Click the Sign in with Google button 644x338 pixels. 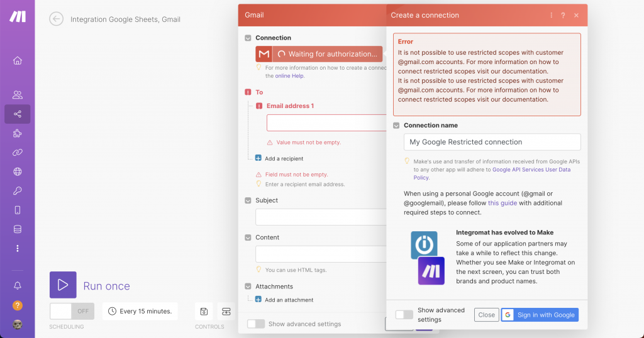[540, 315]
